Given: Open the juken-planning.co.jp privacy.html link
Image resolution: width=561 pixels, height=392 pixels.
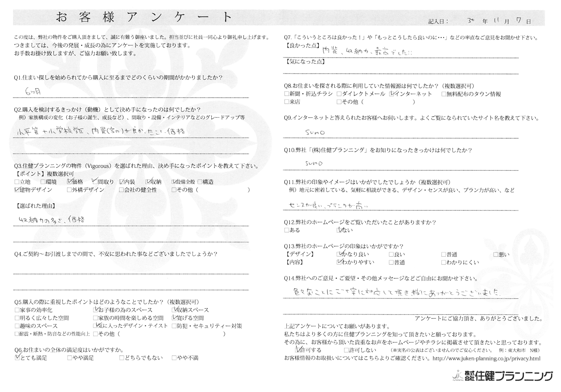Looking at the screenshot, I should click(486, 359).
